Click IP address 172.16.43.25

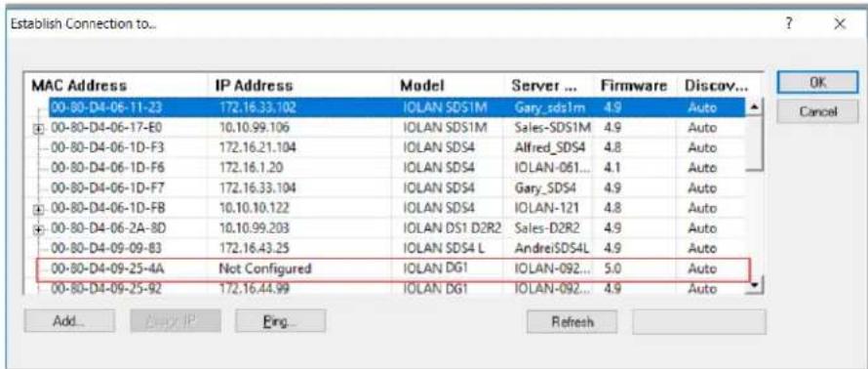[x=255, y=248]
